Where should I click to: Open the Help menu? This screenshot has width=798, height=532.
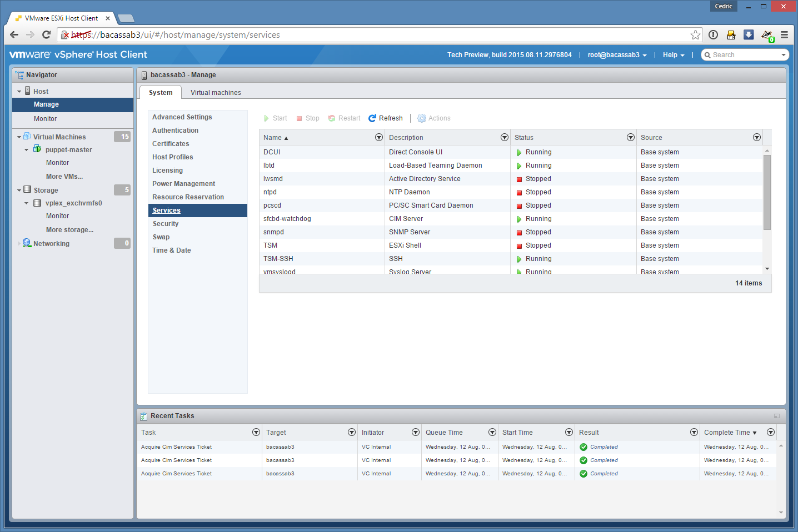tap(673, 55)
